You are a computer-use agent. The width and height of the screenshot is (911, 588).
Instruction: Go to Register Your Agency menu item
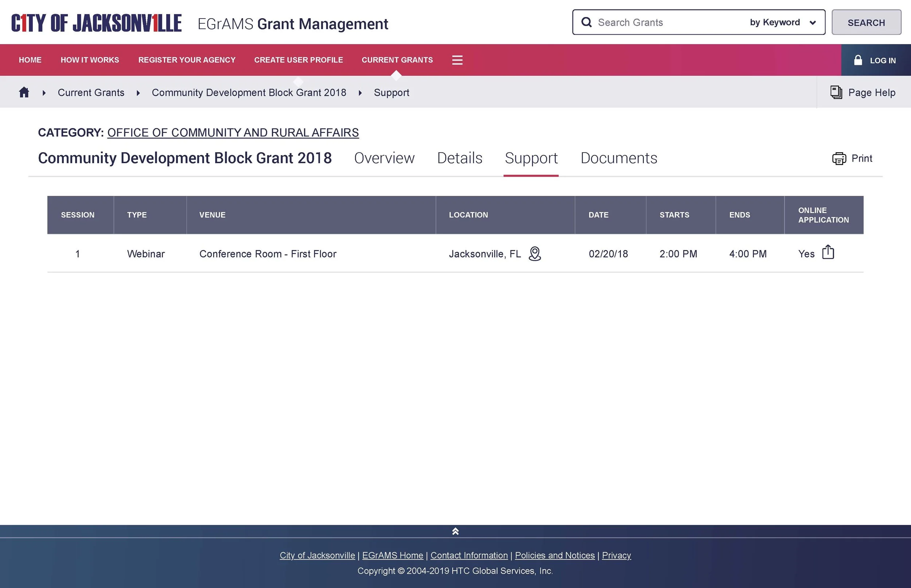click(187, 60)
